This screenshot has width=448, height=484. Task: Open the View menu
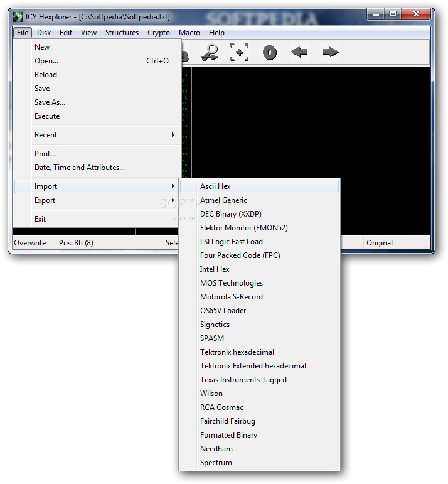coord(88,33)
